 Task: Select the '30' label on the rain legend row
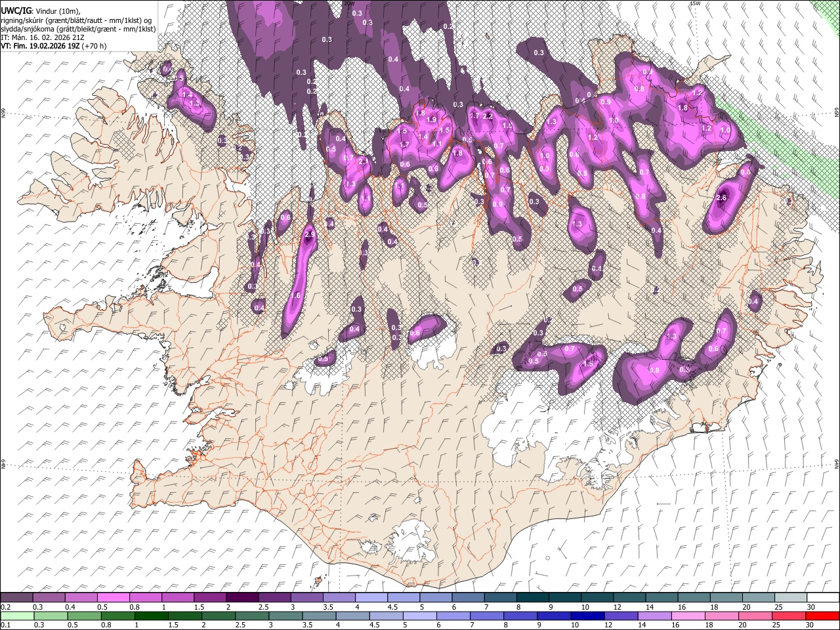tap(810, 625)
